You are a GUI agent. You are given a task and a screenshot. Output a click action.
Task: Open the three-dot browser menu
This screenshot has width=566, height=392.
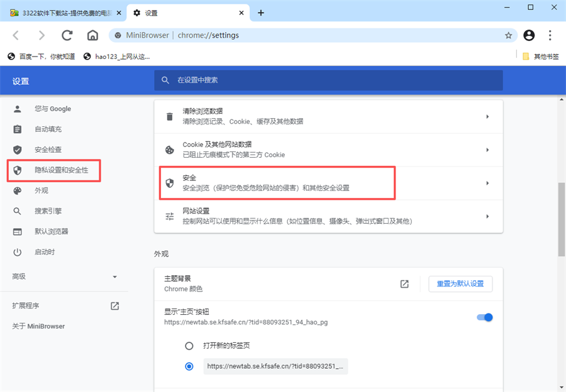point(550,36)
